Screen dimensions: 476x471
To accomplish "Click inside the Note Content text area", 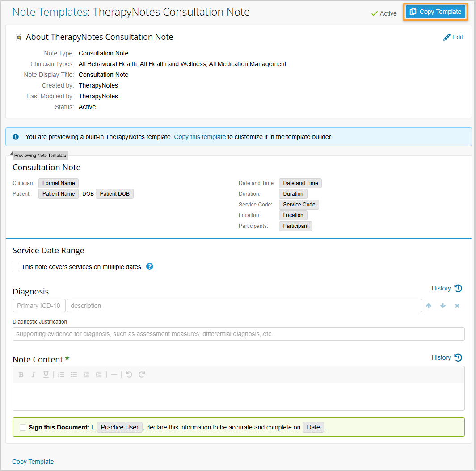I will pyautogui.click(x=239, y=396).
